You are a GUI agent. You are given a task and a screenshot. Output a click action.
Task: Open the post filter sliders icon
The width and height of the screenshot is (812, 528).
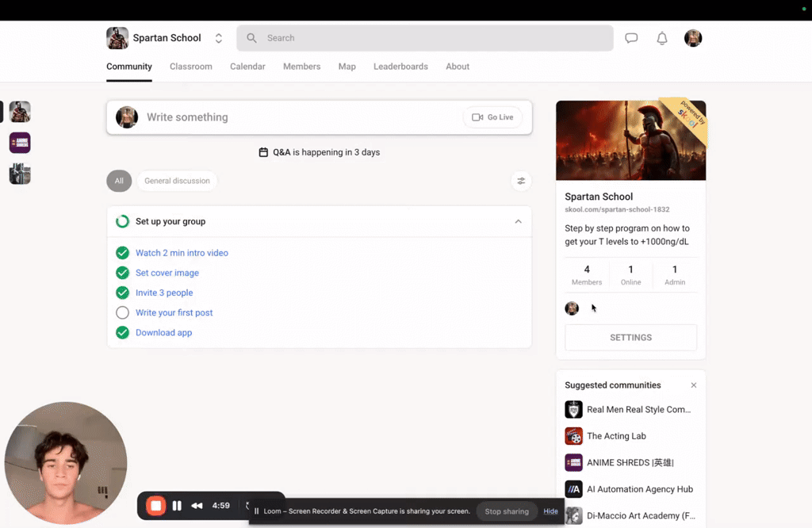click(521, 182)
